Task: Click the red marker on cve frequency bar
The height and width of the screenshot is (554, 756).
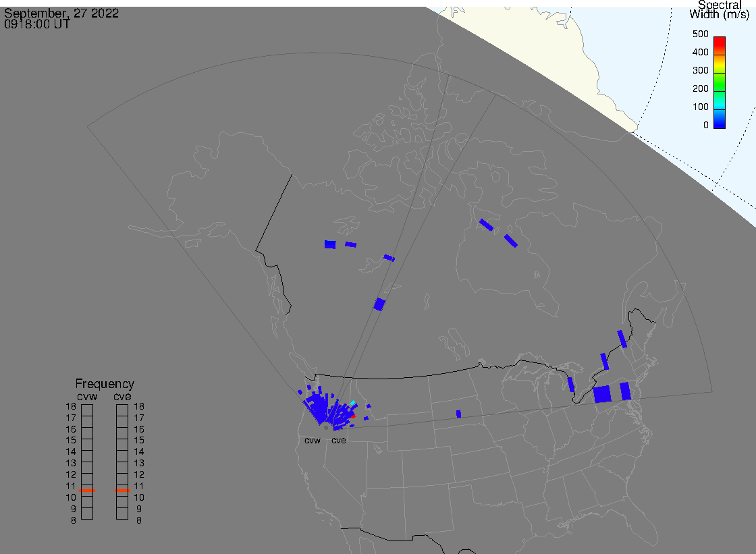Action: (x=122, y=491)
